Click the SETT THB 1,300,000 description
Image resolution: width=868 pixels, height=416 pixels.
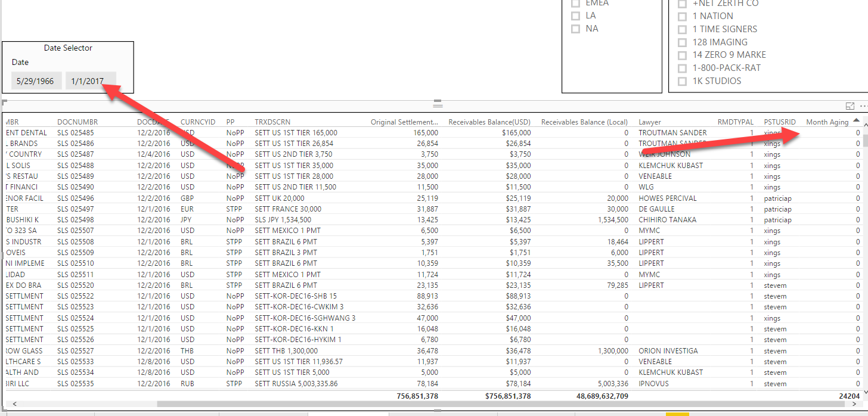(286, 351)
